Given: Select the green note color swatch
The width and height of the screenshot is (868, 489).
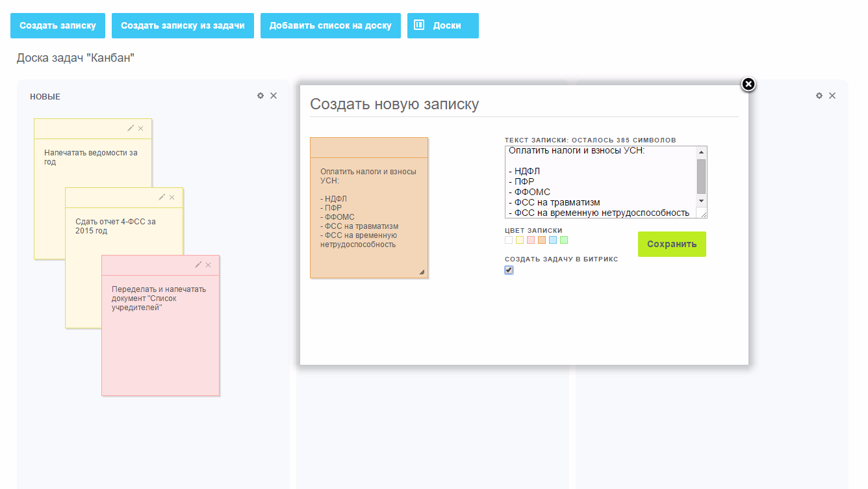Looking at the screenshot, I should (564, 240).
